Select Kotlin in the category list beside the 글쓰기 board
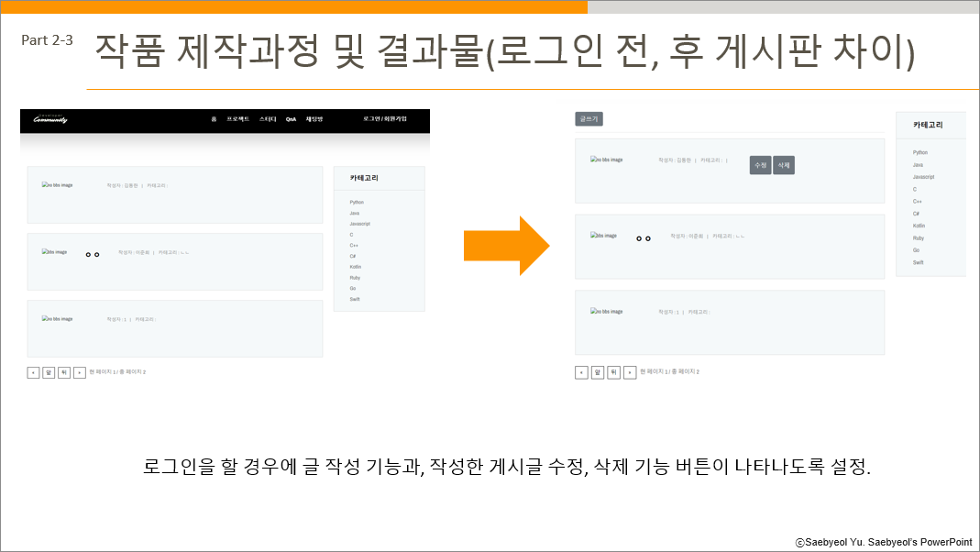 click(919, 226)
